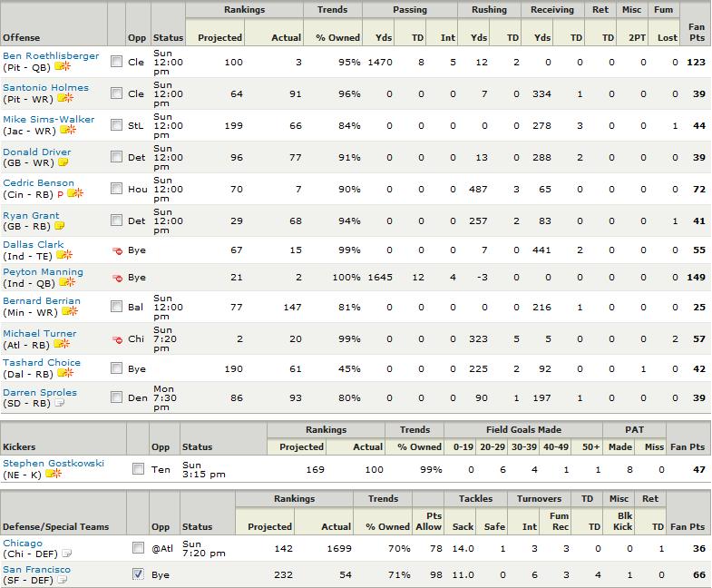
Task: Check Santonio Holmes' selection checkbox
Action: point(117,93)
